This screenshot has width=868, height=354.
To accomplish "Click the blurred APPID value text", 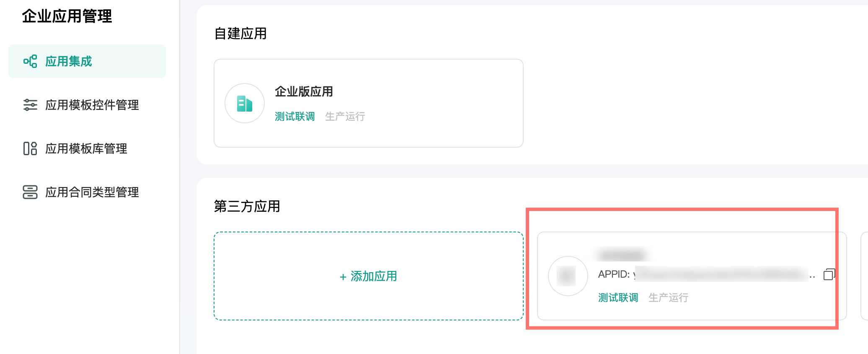I will click(x=721, y=274).
